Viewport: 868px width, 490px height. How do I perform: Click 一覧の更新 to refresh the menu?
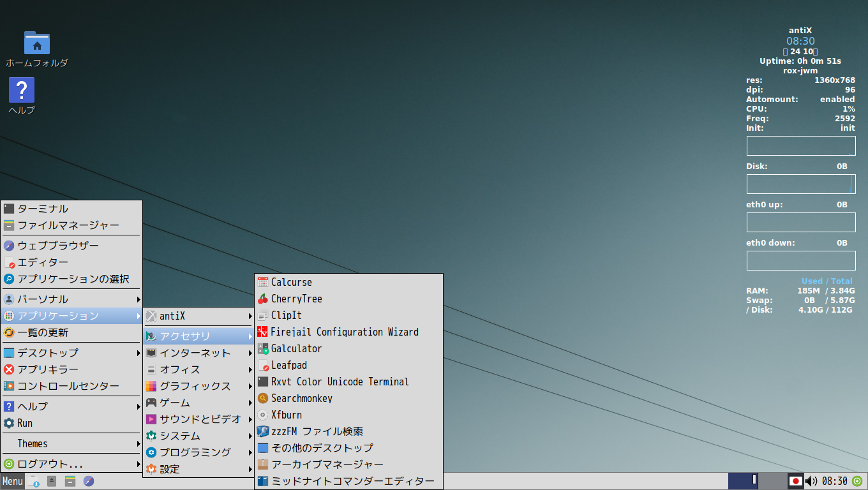(x=71, y=332)
